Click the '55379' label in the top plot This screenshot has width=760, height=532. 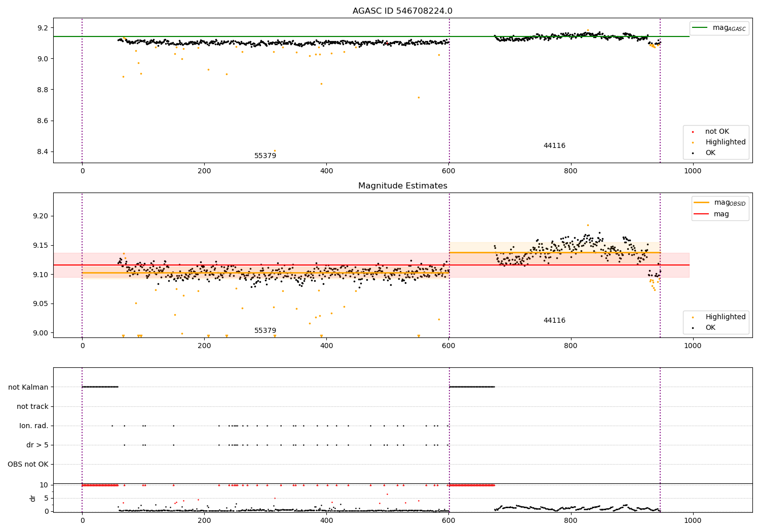pyautogui.click(x=265, y=156)
